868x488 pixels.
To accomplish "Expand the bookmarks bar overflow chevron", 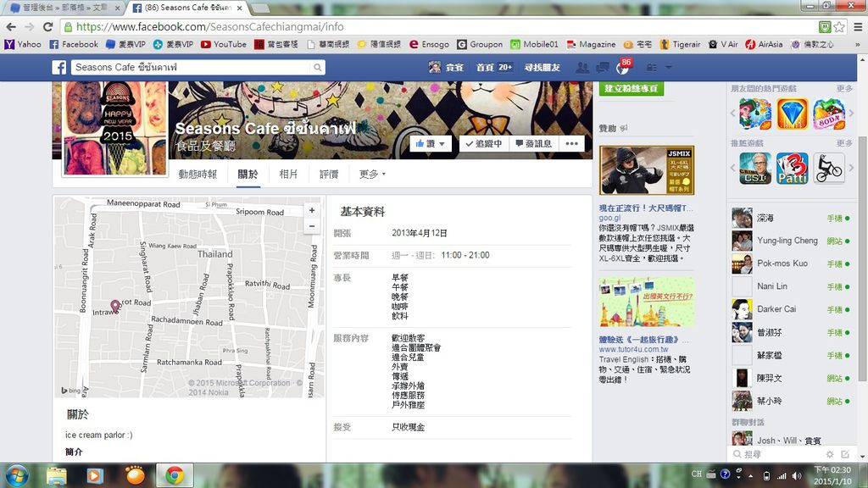I will coord(858,44).
